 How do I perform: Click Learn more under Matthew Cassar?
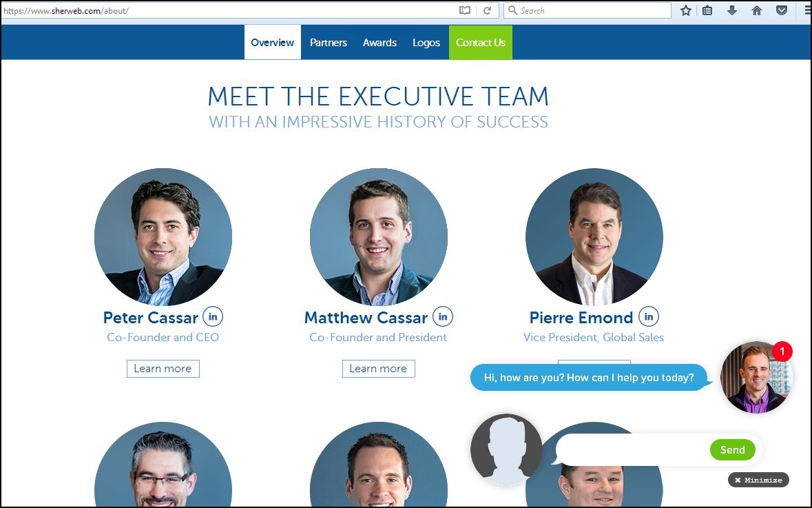tap(379, 369)
